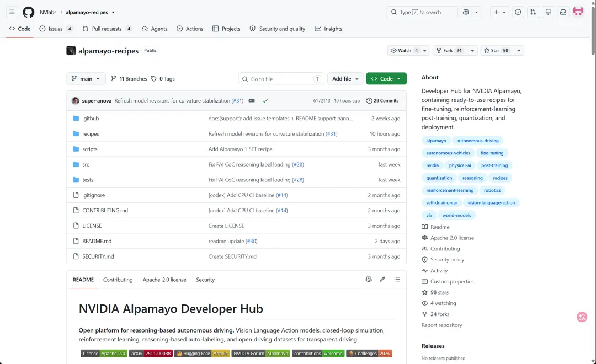Fork the repository with Fork button
The width and height of the screenshot is (596, 364).
coord(450,51)
